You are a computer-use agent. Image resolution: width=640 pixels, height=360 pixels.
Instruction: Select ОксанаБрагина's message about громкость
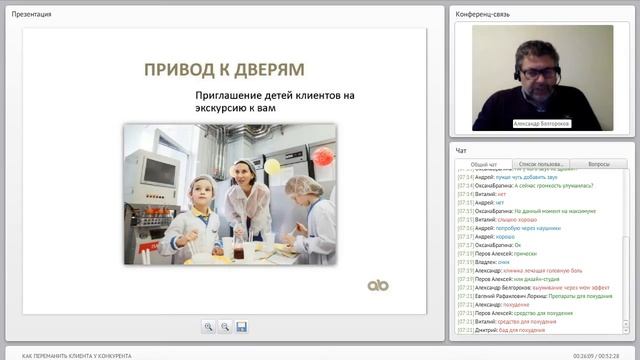pyautogui.click(x=525, y=186)
